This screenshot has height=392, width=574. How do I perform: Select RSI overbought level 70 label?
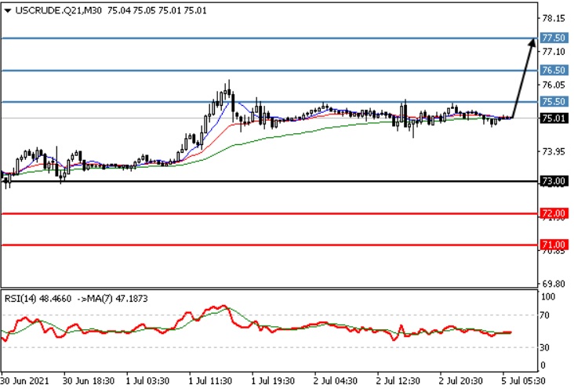(545, 315)
